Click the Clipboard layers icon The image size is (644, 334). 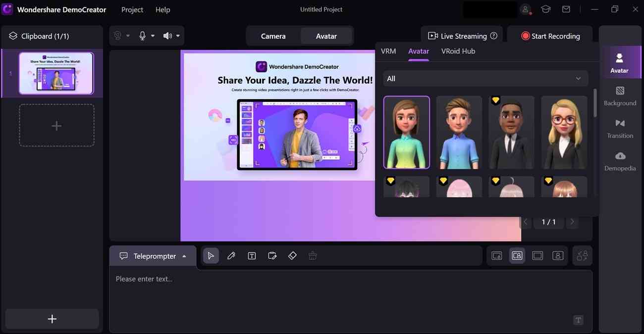(13, 36)
